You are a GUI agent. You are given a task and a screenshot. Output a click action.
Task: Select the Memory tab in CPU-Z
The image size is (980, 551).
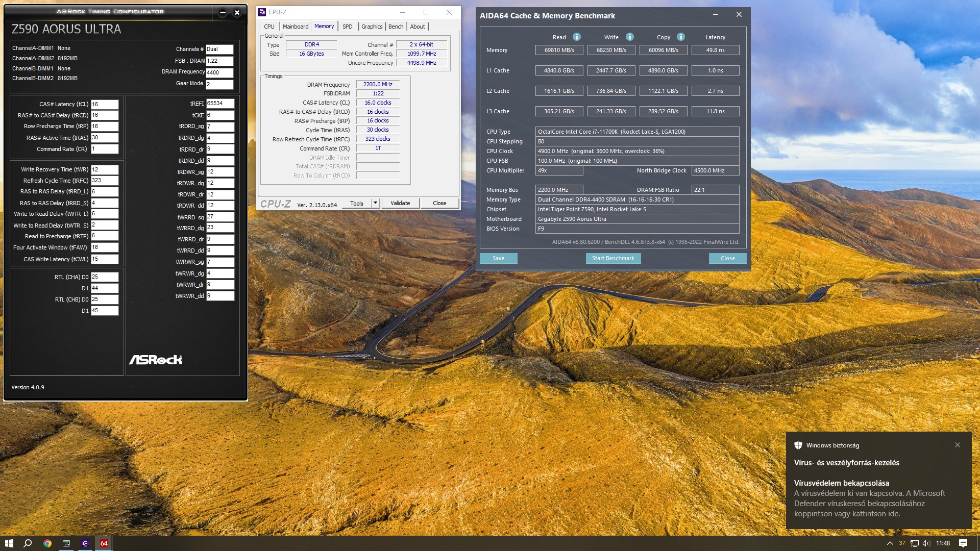point(324,26)
